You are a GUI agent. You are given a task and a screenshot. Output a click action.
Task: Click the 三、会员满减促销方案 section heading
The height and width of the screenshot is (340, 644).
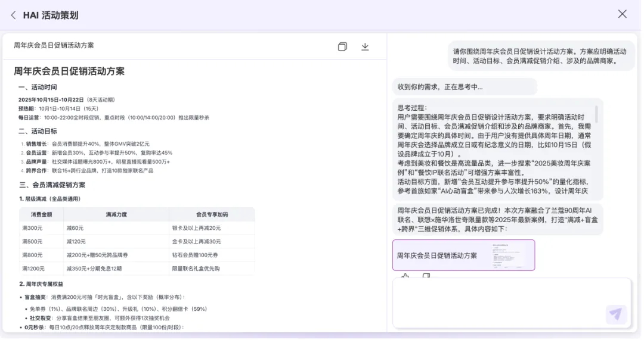click(x=52, y=185)
